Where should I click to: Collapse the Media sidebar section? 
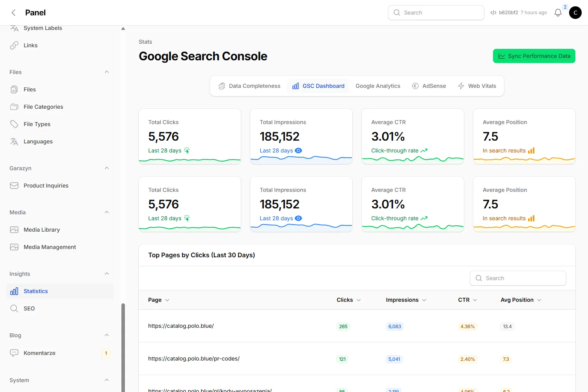pos(107,212)
